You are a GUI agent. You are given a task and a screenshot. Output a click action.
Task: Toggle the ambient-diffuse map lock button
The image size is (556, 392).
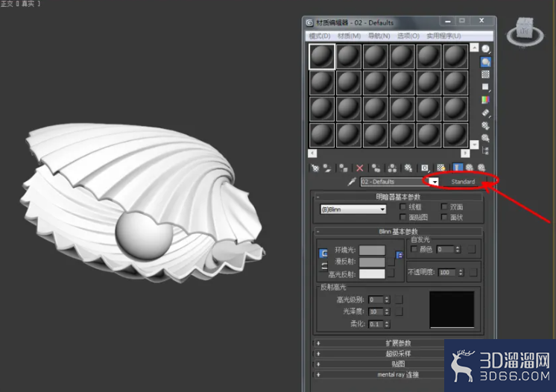(x=399, y=255)
